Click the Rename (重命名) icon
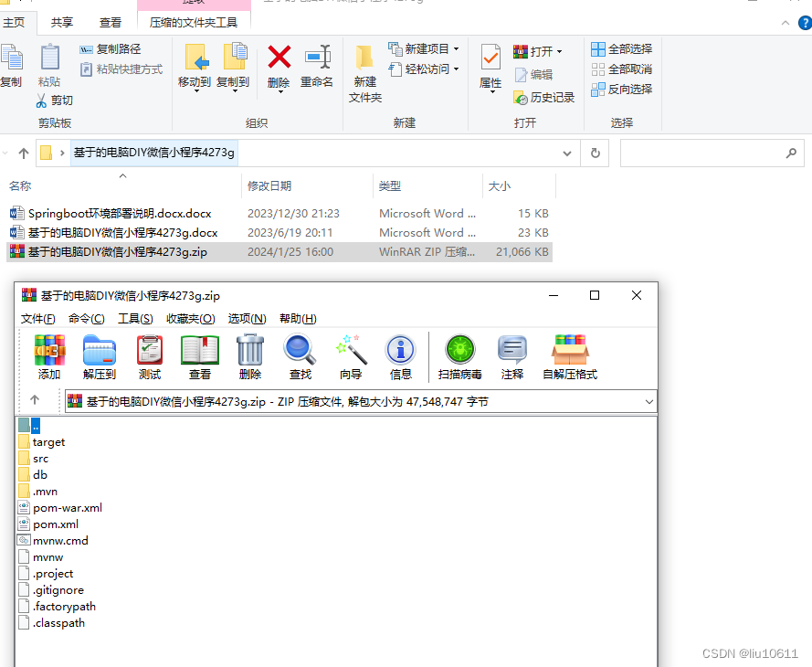This screenshot has width=812, height=667. click(318, 57)
